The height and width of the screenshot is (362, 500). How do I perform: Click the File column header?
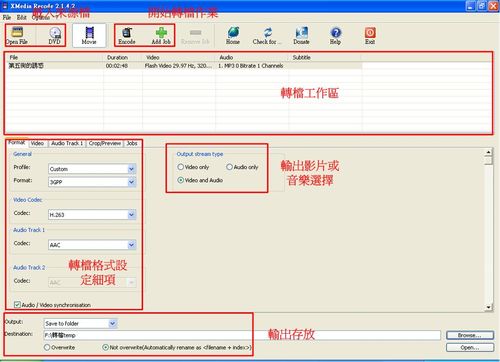pyautogui.click(x=54, y=57)
